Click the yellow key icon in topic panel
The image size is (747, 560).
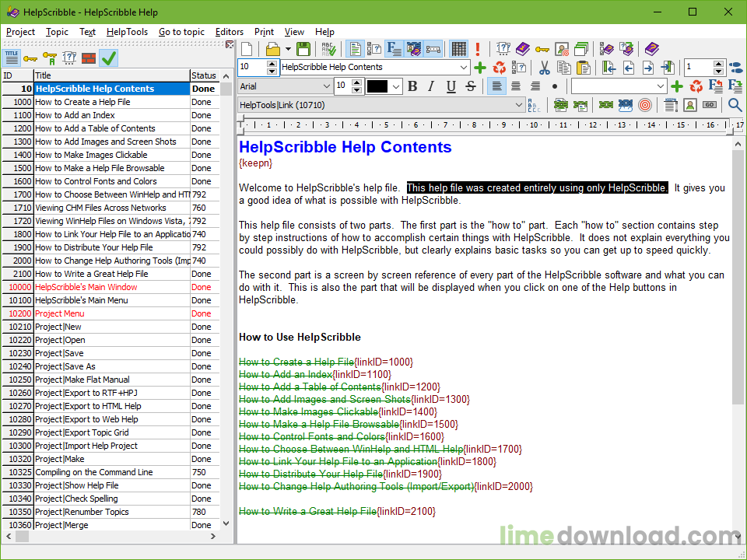30,58
